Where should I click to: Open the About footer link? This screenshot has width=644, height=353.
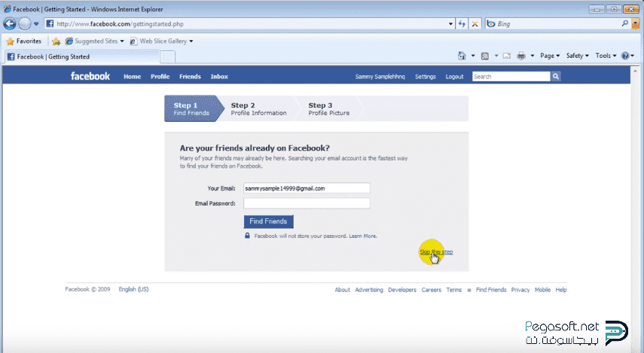point(342,290)
